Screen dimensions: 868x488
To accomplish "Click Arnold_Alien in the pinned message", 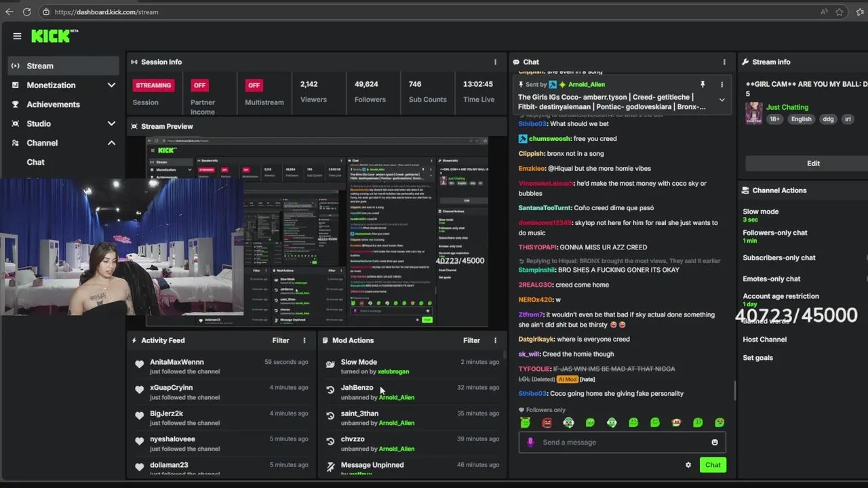I will point(586,85).
